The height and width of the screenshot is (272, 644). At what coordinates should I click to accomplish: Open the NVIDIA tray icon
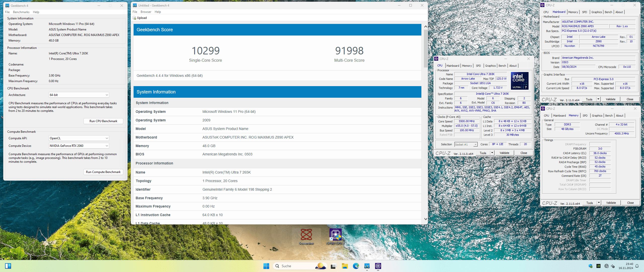[598, 266]
